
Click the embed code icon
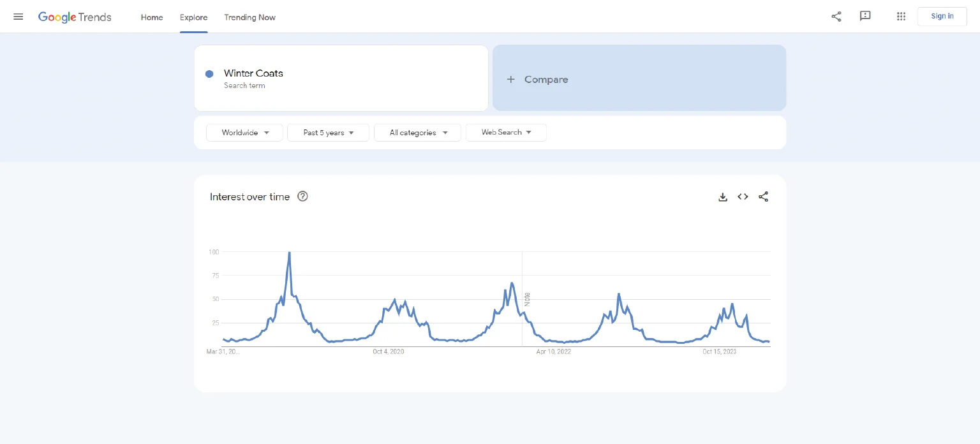[743, 197]
